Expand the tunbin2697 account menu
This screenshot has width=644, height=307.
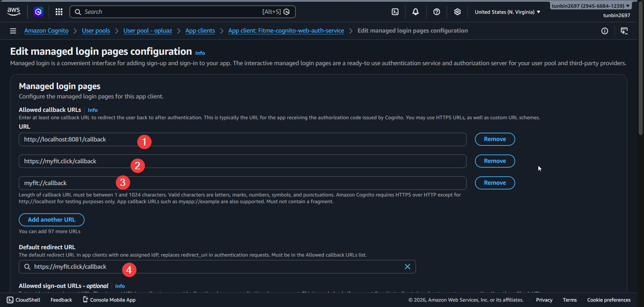[590, 6]
